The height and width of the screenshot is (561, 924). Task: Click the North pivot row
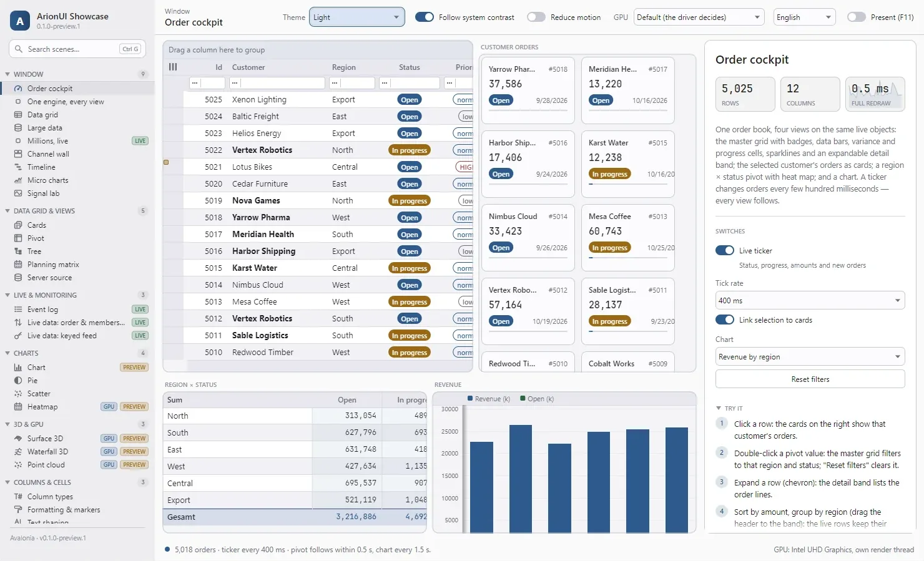296,416
